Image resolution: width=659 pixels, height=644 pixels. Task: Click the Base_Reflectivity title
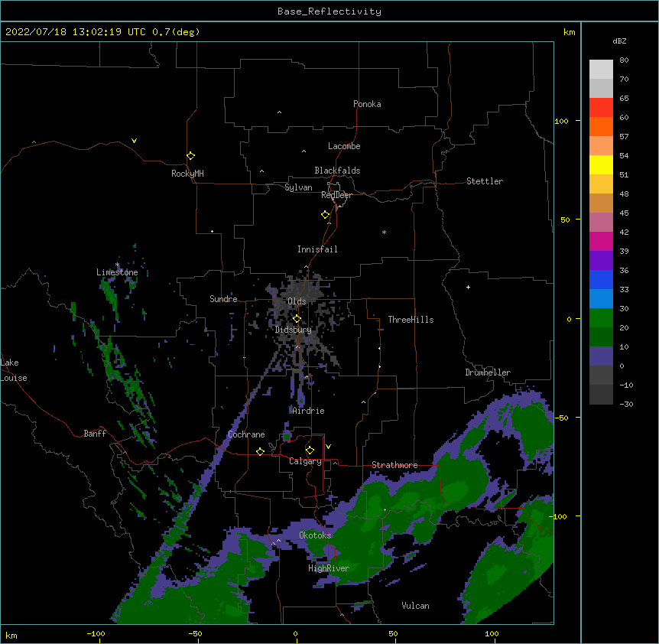329,11
